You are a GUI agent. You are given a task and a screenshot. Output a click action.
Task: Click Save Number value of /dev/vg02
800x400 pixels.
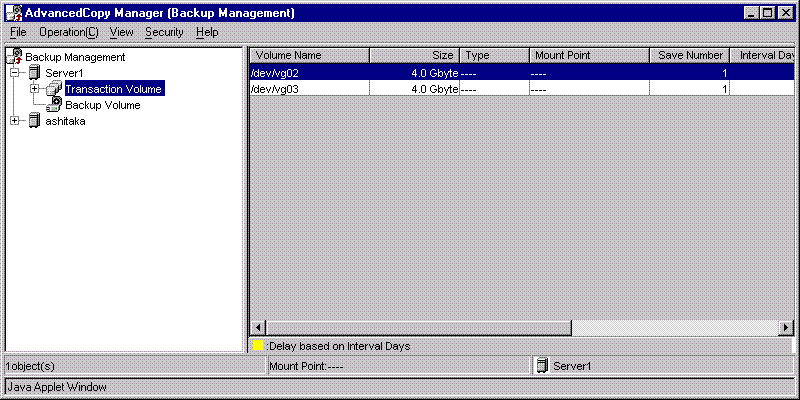coord(724,73)
